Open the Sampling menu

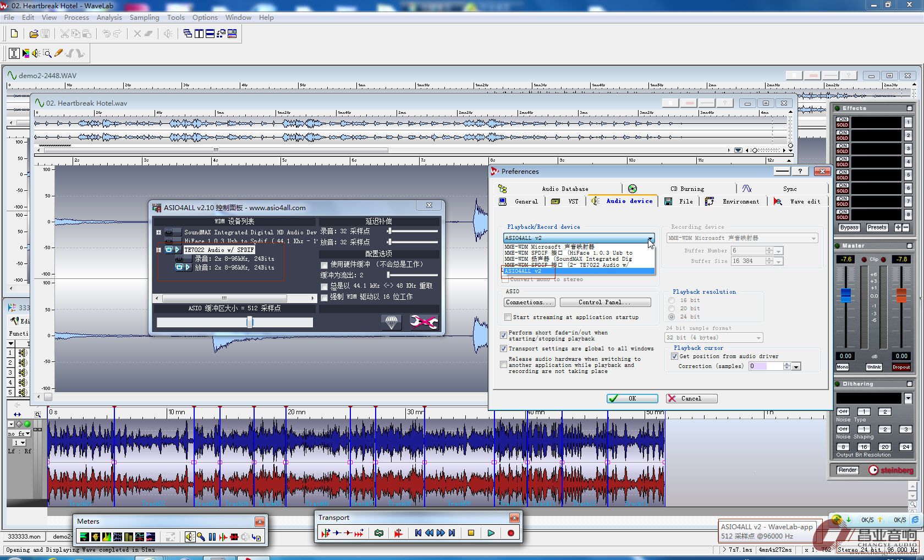[144, 18]
